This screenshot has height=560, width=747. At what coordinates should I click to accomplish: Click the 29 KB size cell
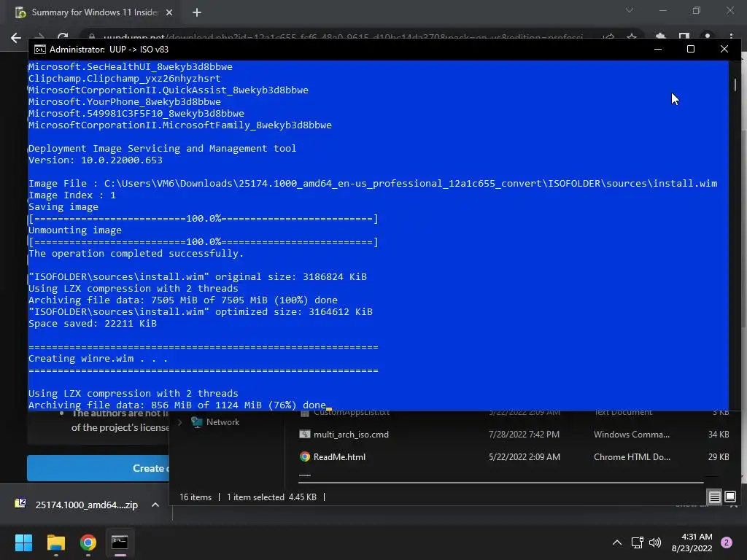pyautogui.click(x=719, y=456)
